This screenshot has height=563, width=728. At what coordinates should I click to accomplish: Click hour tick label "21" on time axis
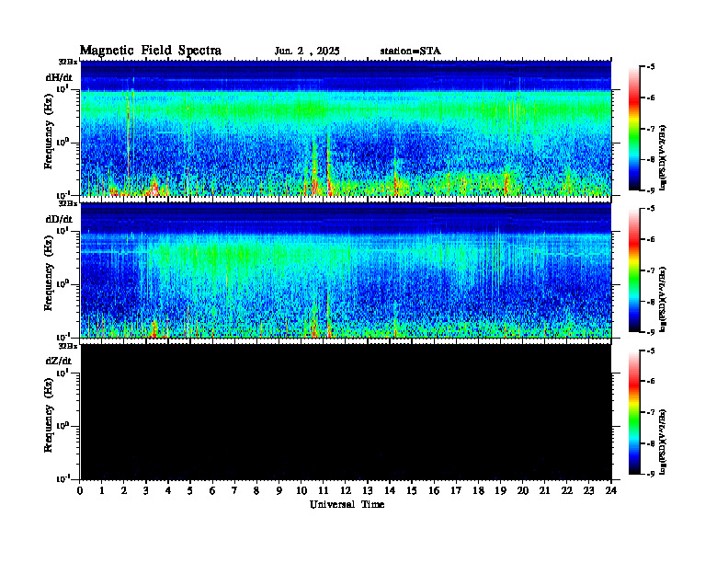[x=544, y=491]
